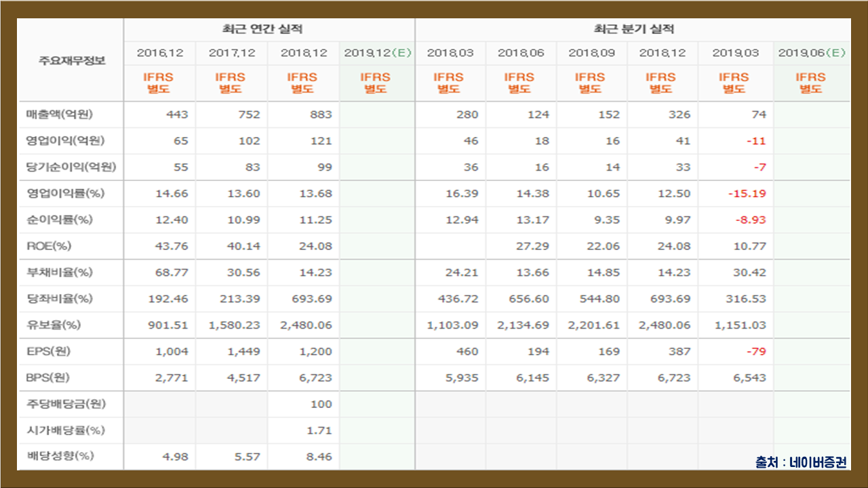Click the 121 operating profit for 2018.12
The width and height of the screenshot is (868, 488).
pos(321,141)
